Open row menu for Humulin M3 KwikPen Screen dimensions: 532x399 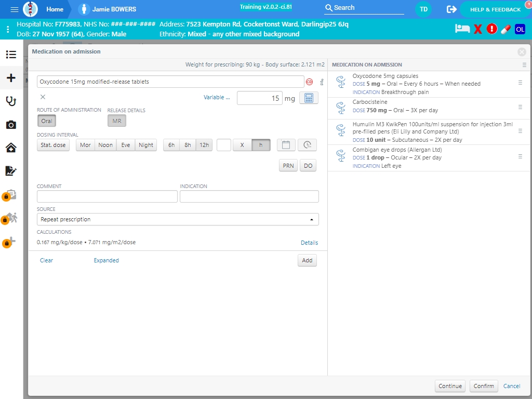[520, 131]
